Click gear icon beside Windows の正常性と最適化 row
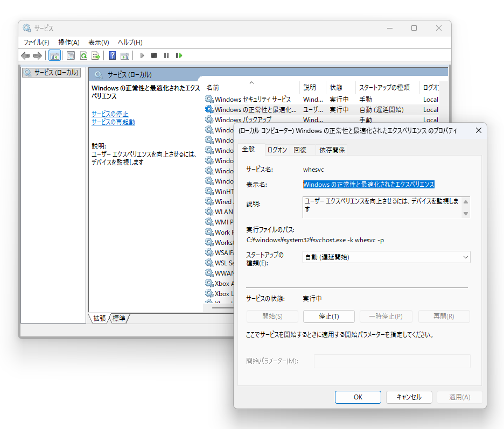 [209, 109]
